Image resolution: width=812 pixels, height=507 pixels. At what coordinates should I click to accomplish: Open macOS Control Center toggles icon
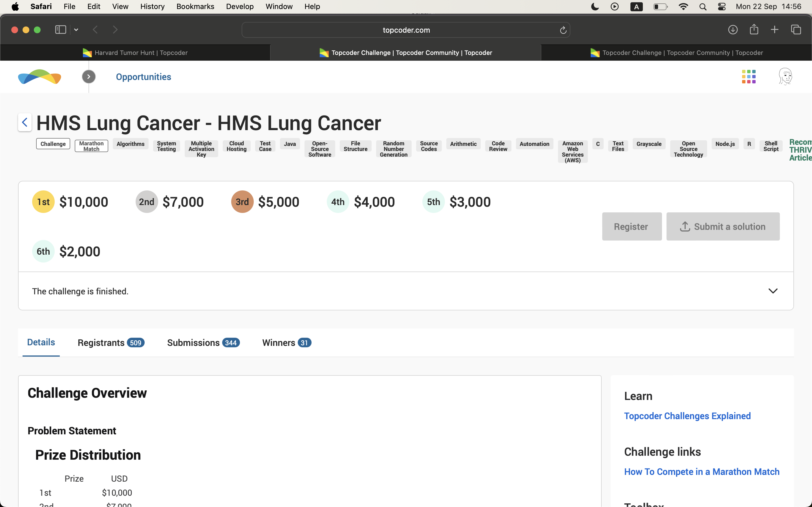[x=722, y=6]
